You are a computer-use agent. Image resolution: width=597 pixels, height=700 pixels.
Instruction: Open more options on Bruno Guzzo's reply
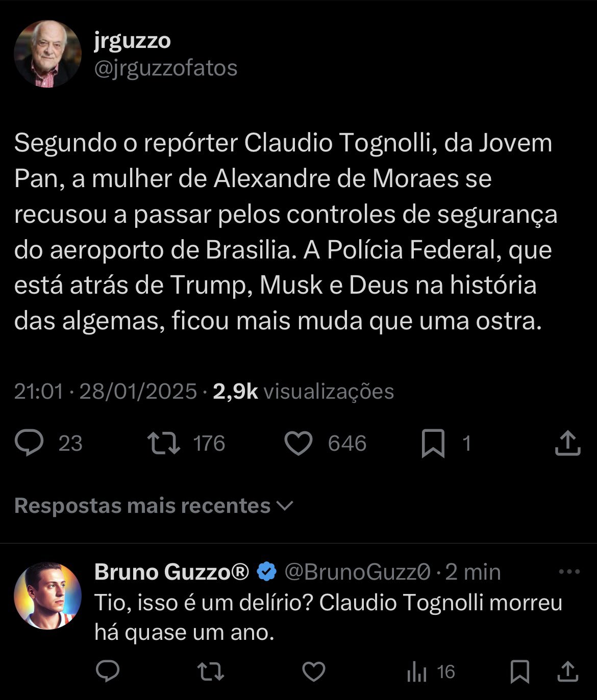point(569,572)
